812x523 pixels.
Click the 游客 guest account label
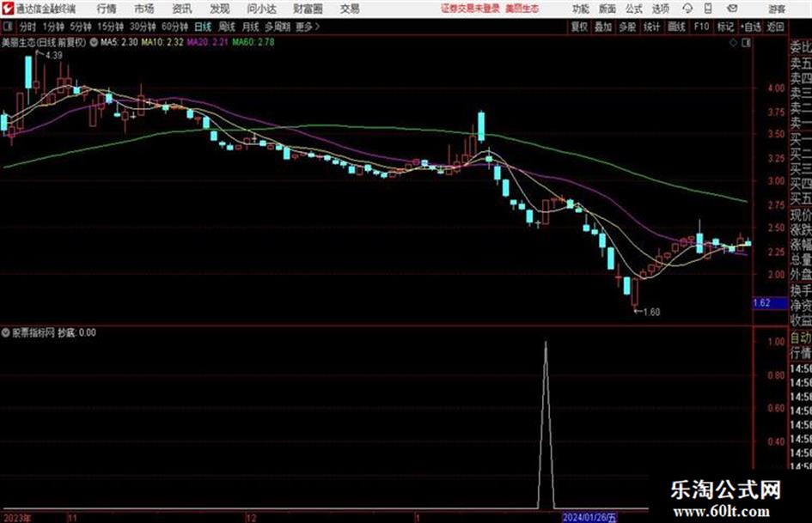click(x=776, y=9)
